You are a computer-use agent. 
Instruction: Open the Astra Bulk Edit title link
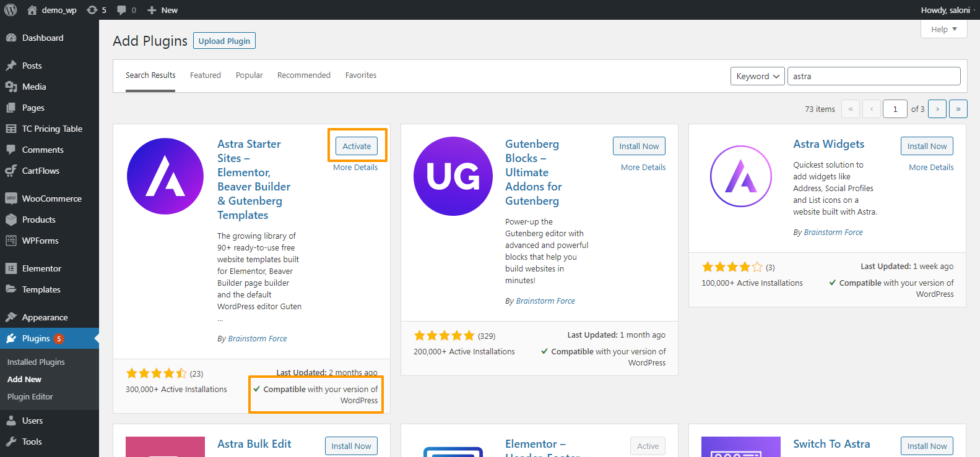coord(254,444)
